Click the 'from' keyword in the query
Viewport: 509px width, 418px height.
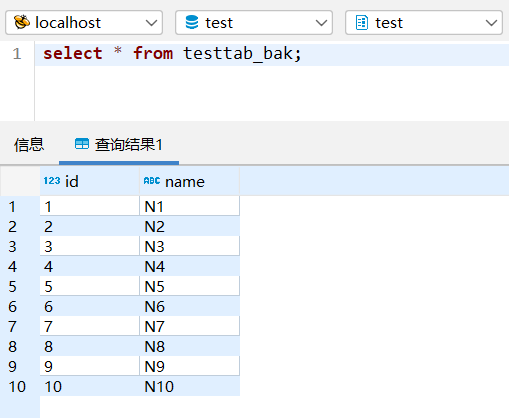click(153, 54)
